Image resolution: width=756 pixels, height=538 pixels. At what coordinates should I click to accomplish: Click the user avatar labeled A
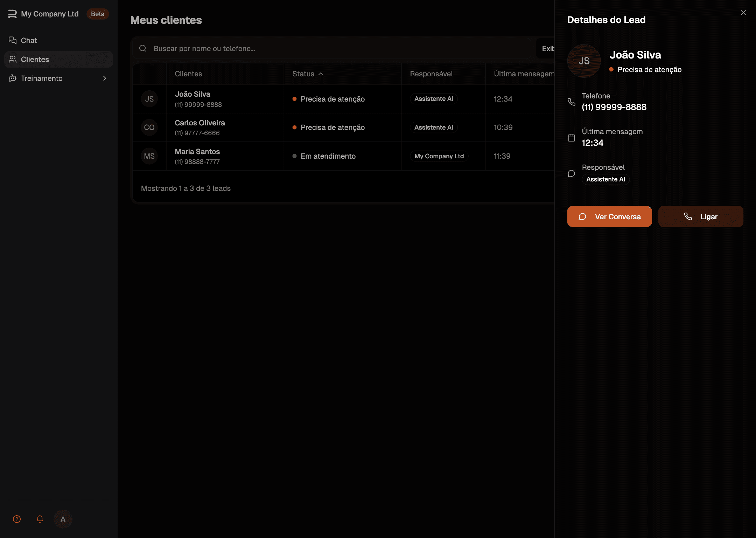pyautogui.click(x=63, y=519)
